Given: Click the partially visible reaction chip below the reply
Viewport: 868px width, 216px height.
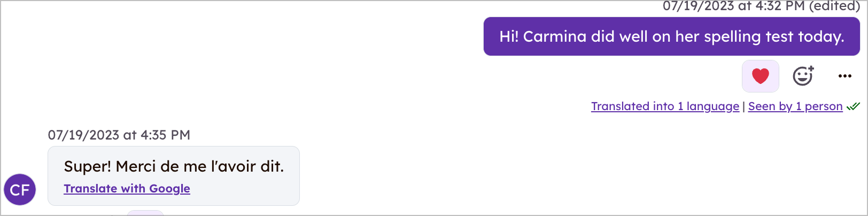Looking at the screenshot, I should click(145, 213).
